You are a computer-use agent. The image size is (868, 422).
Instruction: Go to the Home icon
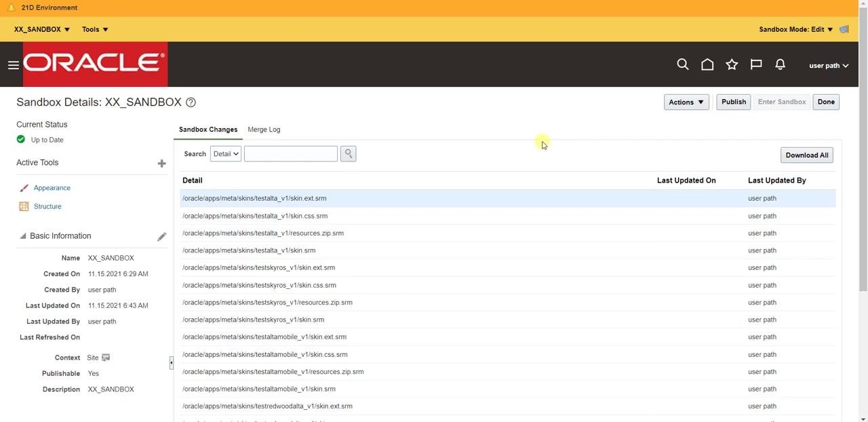coord(707,64)
